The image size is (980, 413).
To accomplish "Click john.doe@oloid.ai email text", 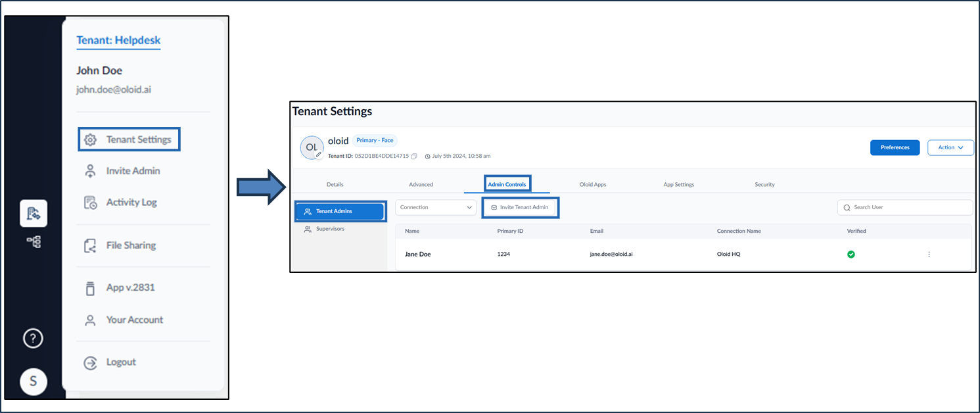I will point(114,89).
